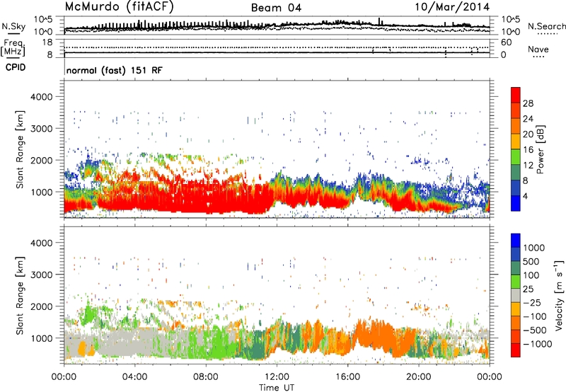Click the "4" power color bar label
Screen dimensions: 566x392
coord(526,197)
